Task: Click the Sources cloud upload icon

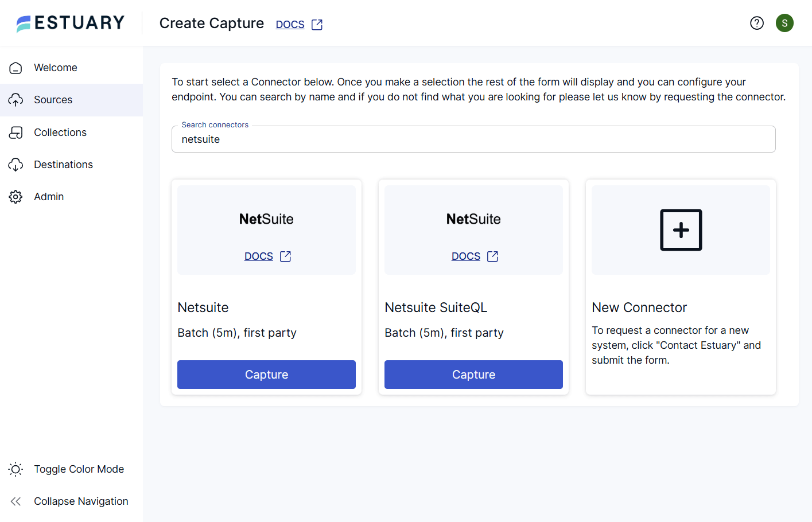Action: pos(15,100)
